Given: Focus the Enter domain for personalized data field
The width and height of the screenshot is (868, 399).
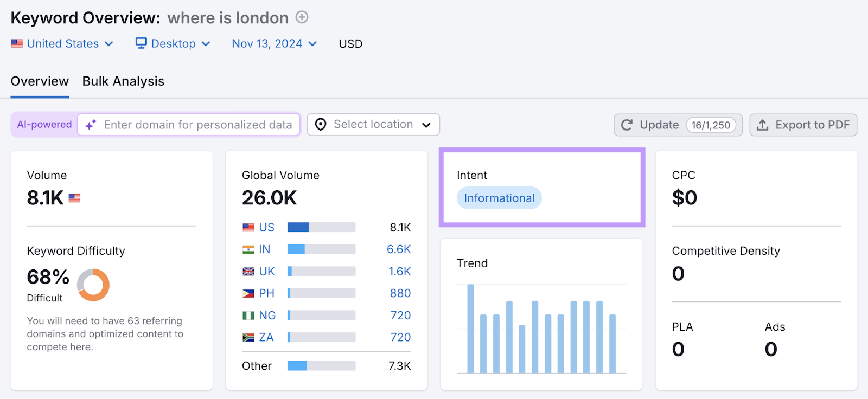Looking at the screenshot, I should coord(198,125).
